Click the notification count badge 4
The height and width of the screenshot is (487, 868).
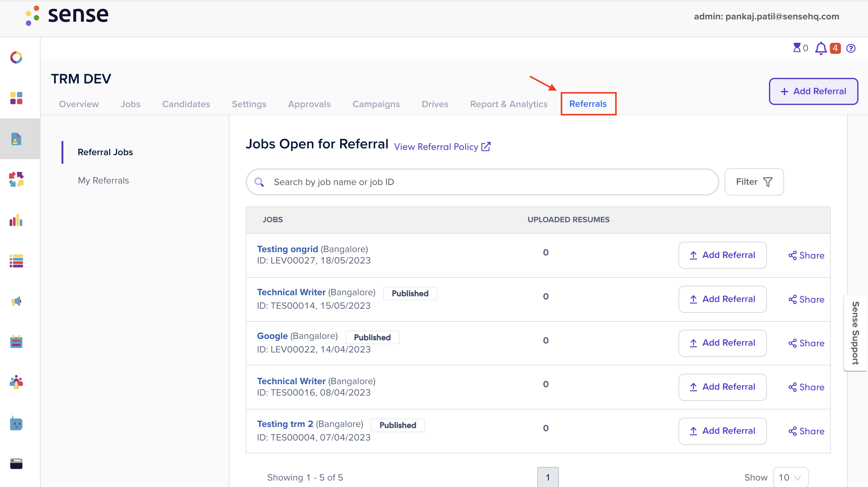[835, 48]
